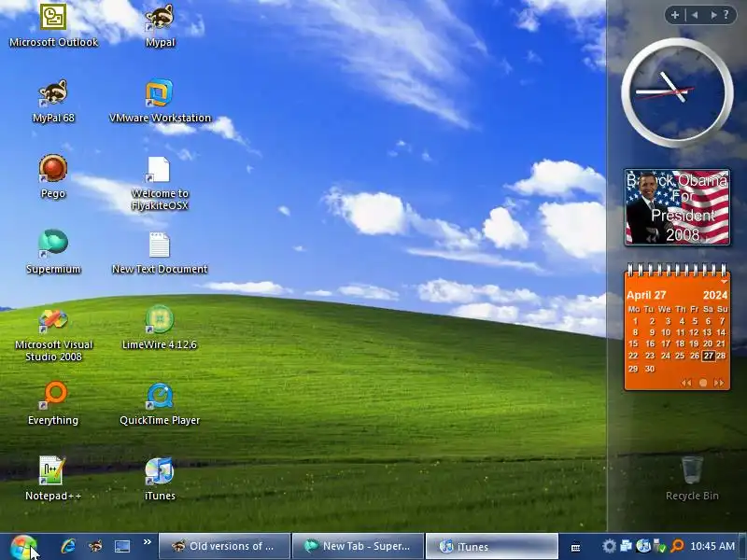Launch Internet Explorer from Quick Launch

pyautogui.click(x=68, y=546)
